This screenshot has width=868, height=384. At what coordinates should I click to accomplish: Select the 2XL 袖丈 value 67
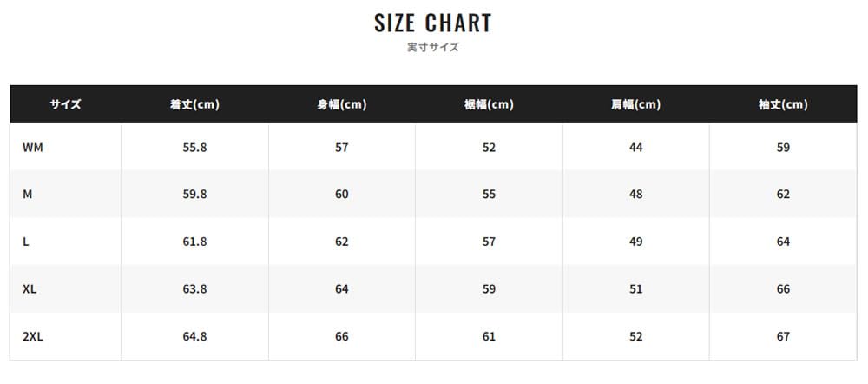(783, 336)
